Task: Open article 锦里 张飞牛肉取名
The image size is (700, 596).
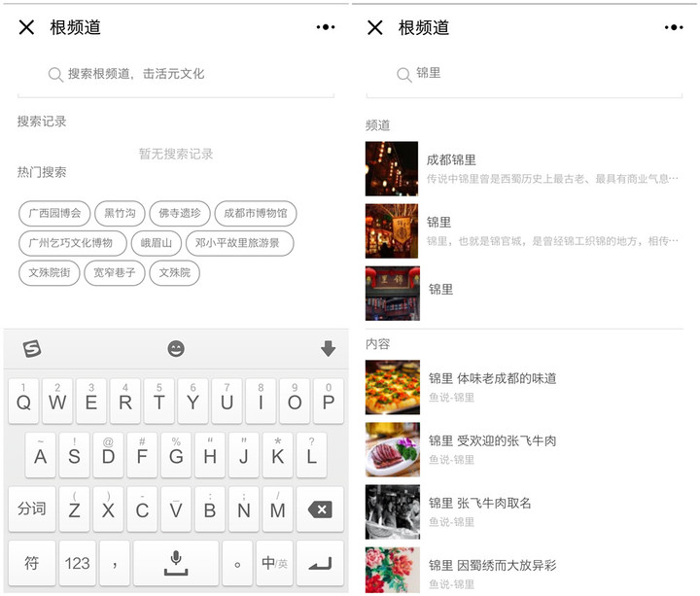Action: click(x=525, y=512)
